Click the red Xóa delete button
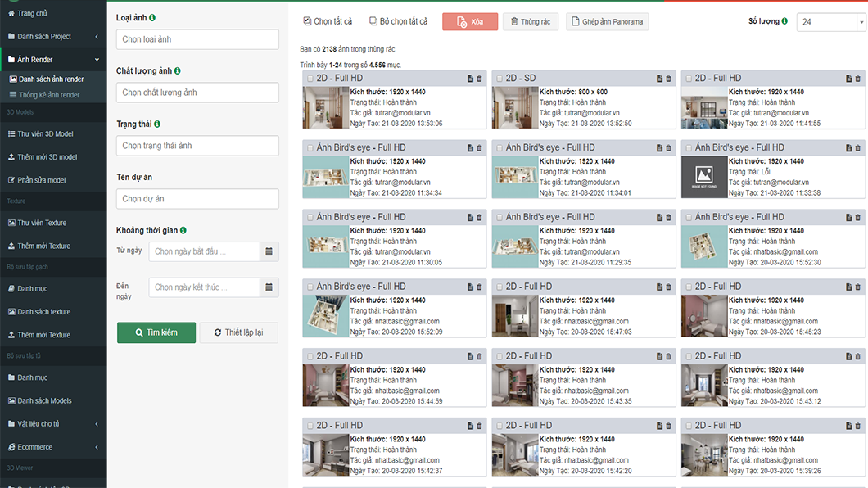 pyautogui.click(x=469, y=22)
